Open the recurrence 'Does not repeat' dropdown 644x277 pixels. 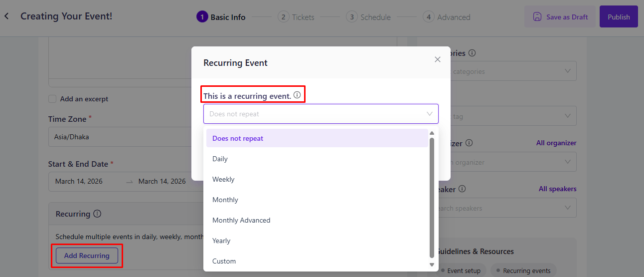pos(321,114)
